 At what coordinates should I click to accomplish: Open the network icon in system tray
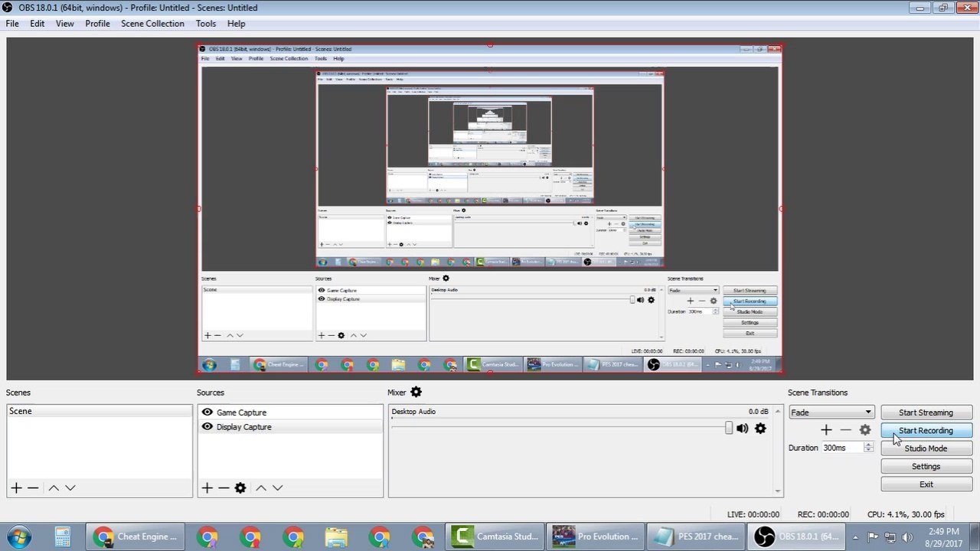[890, 536]
